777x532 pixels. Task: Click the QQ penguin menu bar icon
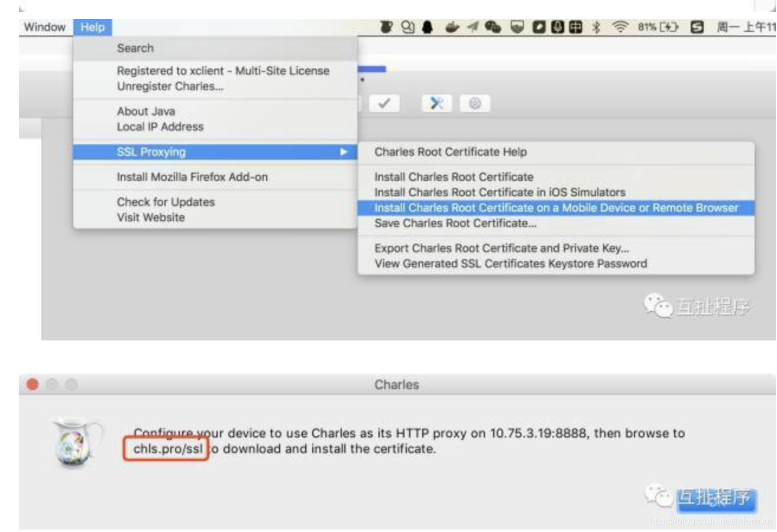427,27
